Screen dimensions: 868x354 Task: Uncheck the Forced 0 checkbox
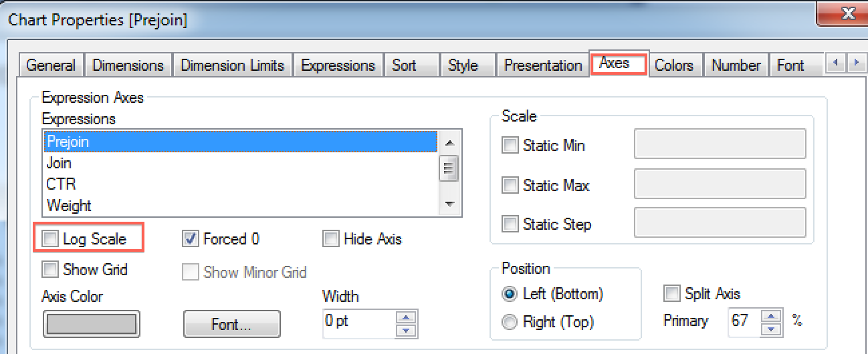[191, 239]
